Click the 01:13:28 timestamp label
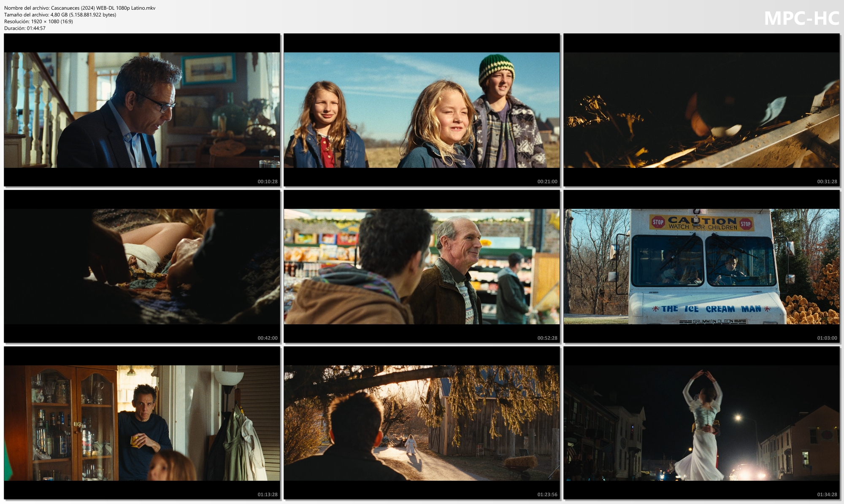844x504 pixels. coord(268,495)
